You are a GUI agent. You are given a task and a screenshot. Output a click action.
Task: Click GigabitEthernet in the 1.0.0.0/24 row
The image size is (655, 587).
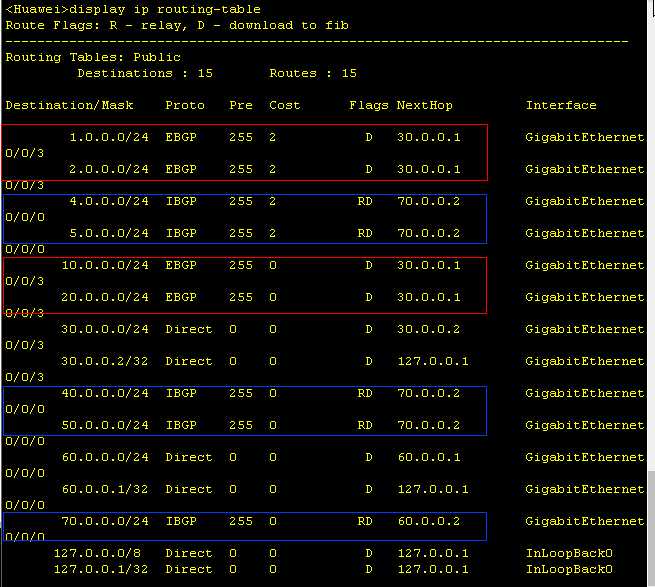585,137
